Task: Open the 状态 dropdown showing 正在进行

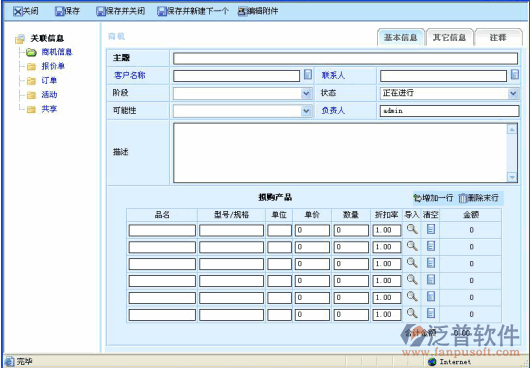Action: (x=513, y=93)
